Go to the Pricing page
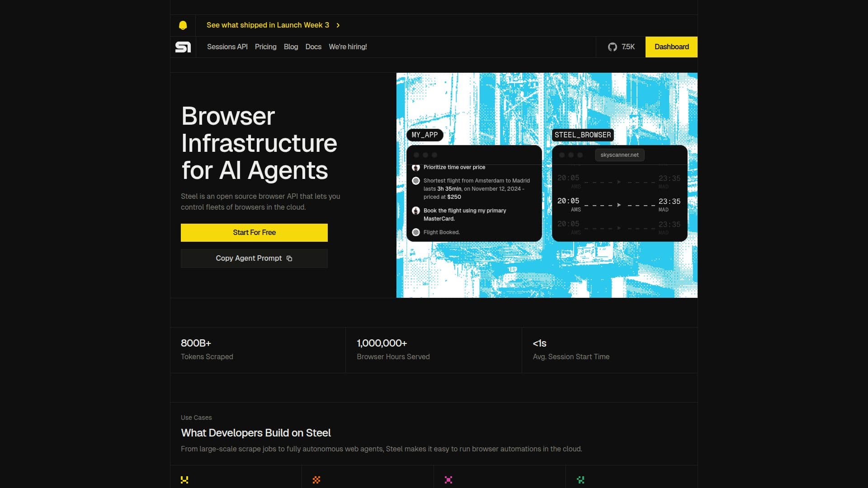This screenshot has width=868, height=488. tap(265, 47)
